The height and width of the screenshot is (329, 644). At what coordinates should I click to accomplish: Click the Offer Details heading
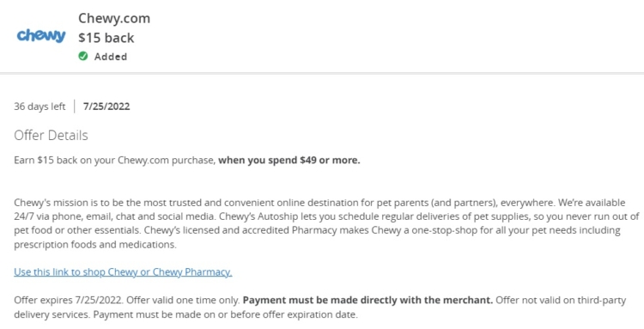51,135
